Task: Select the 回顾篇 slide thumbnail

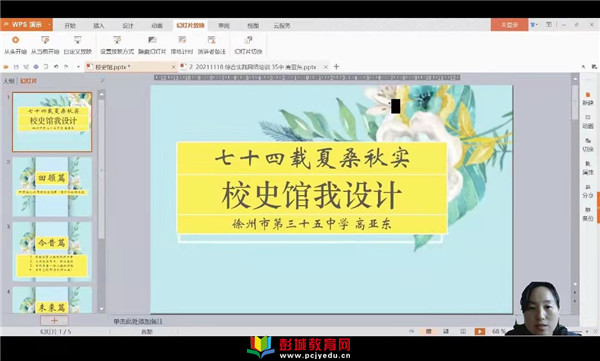Action: [52, 187]
